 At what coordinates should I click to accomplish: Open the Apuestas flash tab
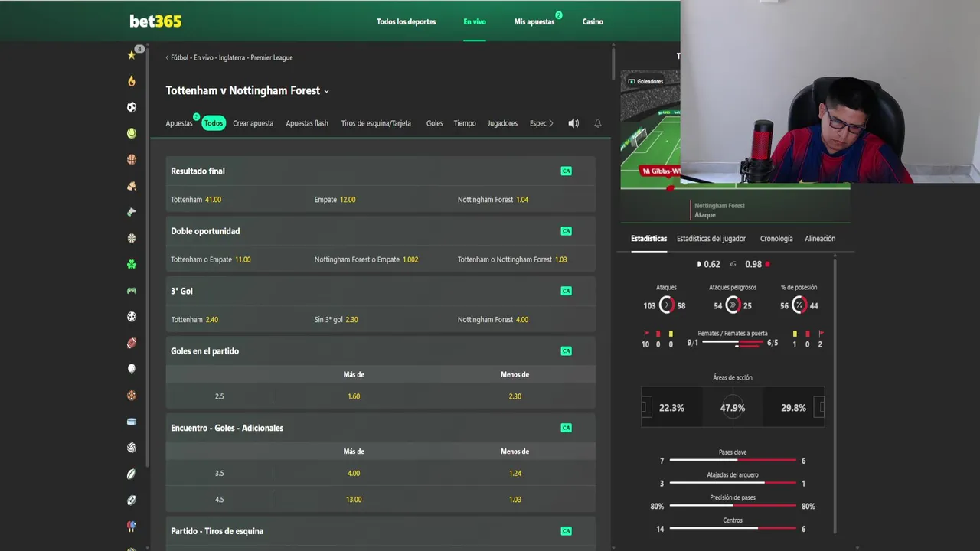[x=307, y=123]
